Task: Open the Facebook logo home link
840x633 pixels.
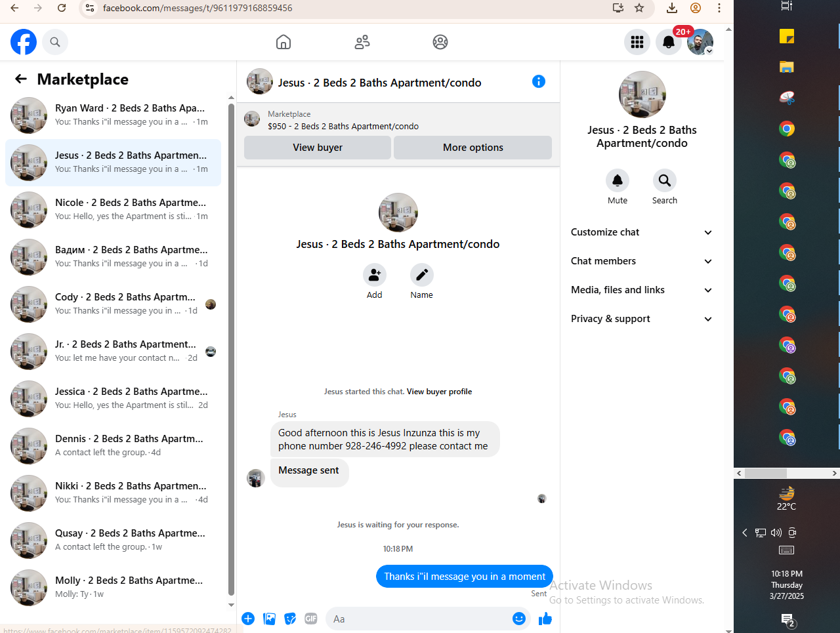Action: pyautogui.click(x=24, y=42)
